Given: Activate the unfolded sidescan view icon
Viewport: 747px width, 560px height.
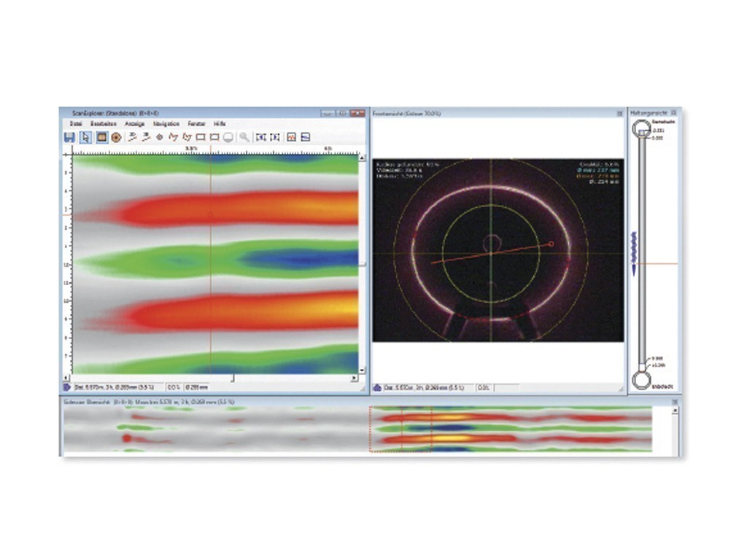Looking at the screenshot, I should pyautogui.click(x=101, y=138).
